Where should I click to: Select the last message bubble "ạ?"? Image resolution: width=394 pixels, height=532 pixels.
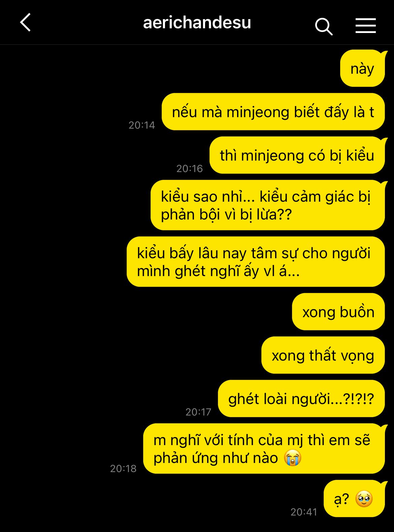coord(354,499)
